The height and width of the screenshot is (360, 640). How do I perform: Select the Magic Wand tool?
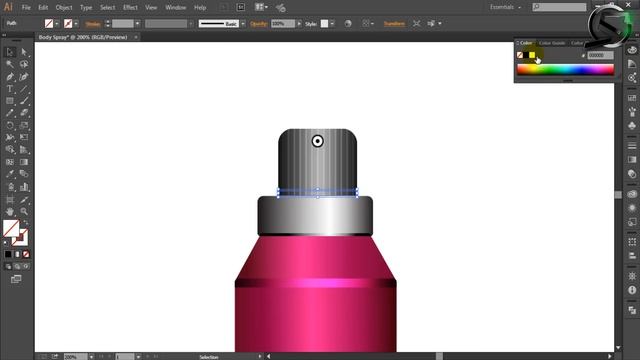10,64
